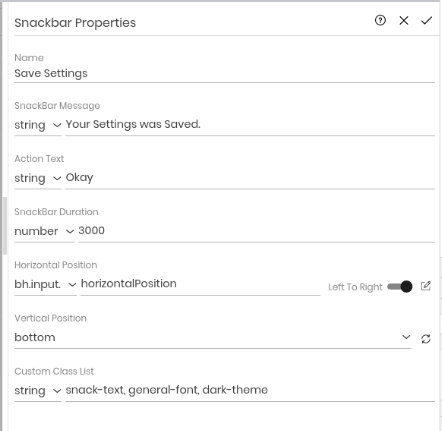The image size is (442, 431).
Task: Click the horizontalPosition input field
Action: coord(200,284)
